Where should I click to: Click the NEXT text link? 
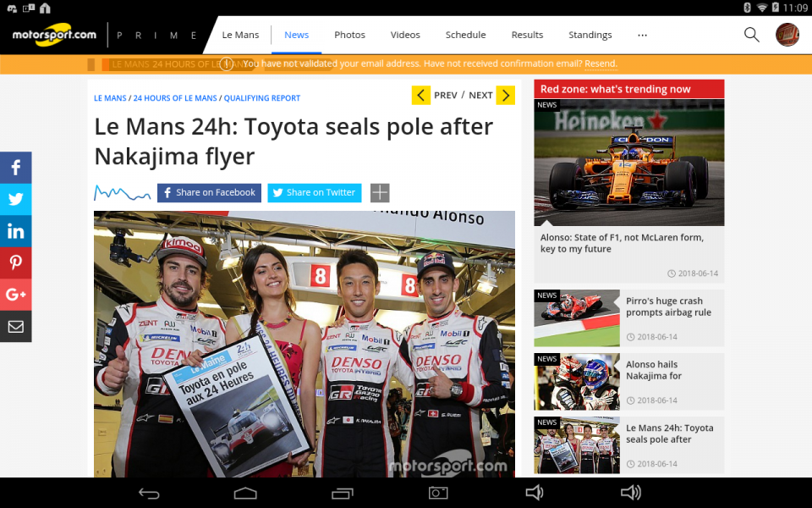pos(480,96)
